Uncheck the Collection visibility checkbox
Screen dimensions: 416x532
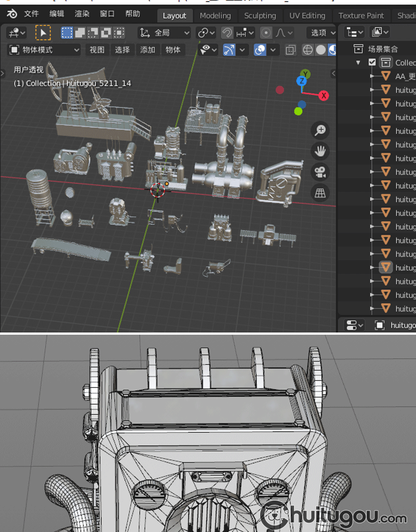click(x=372, y=63)
